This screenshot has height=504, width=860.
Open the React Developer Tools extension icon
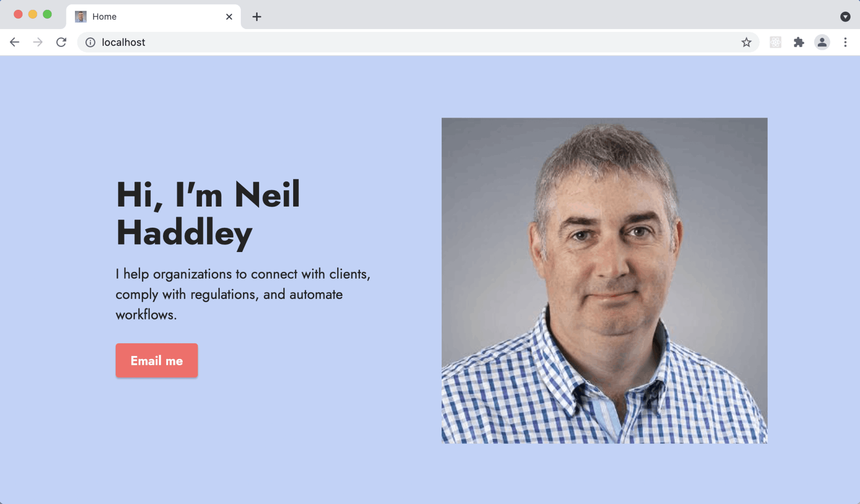click(x=775, y=42)
